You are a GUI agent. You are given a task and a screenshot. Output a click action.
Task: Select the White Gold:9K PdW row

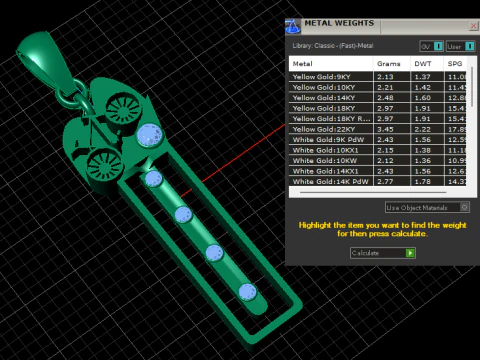[377, 140]
